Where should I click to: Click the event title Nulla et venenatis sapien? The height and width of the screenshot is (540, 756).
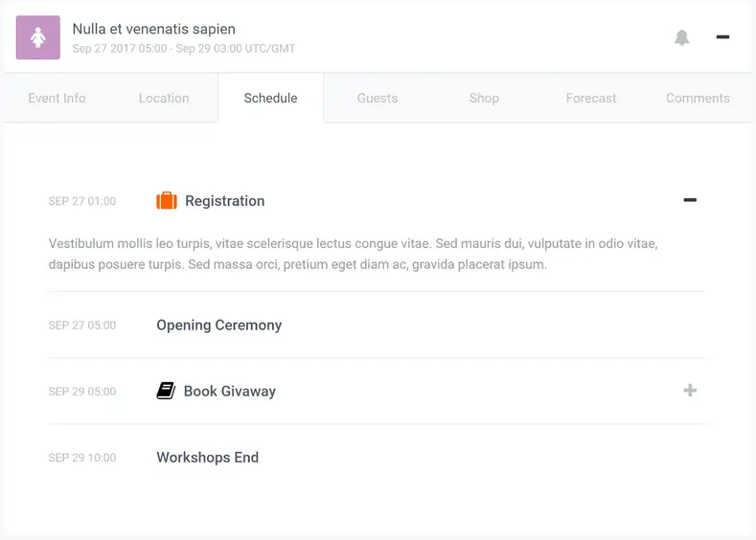pyautogui.click(x=154, y=29)
